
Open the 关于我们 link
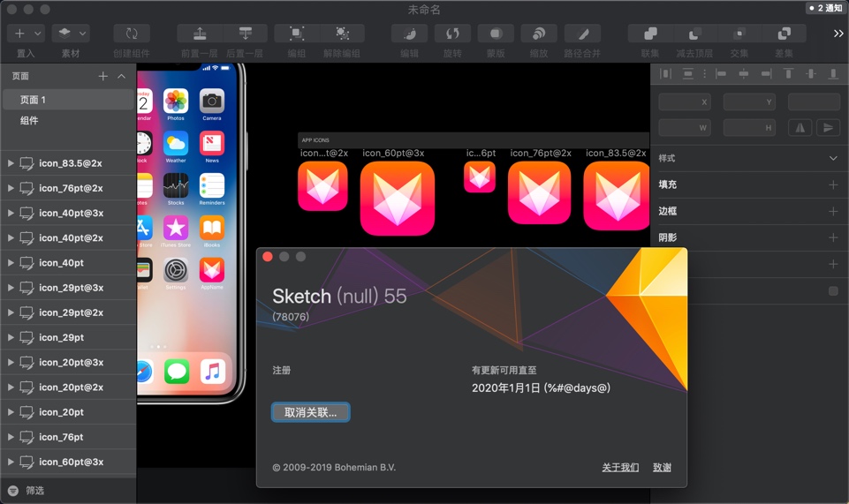click(x=620, y=467)
